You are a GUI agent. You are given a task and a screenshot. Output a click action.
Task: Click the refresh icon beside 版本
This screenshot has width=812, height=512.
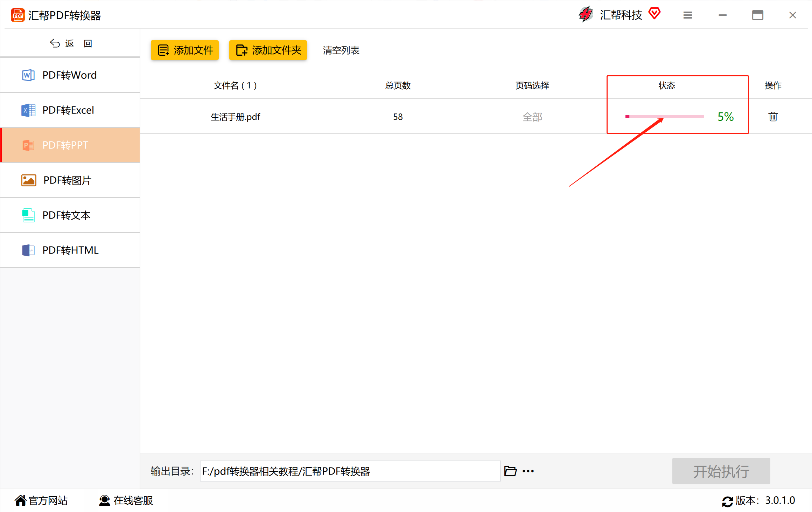tap(728, 501)
